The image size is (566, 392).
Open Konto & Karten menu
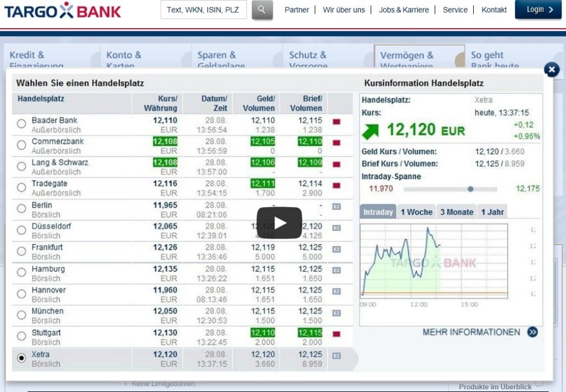145,57
